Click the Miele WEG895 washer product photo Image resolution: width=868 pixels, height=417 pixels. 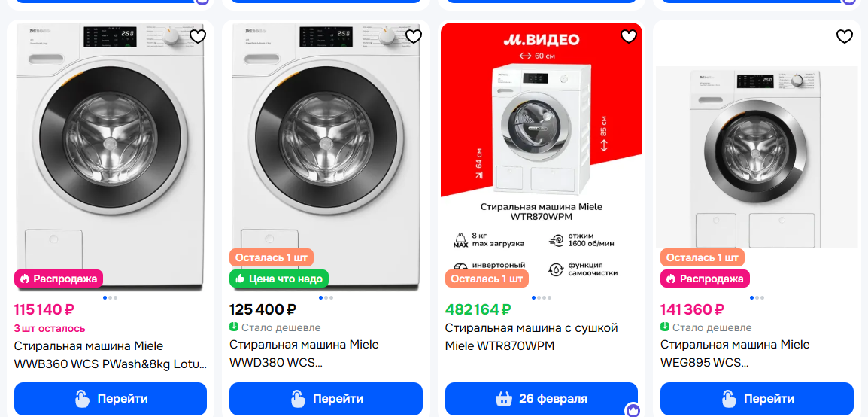click(x=757, y=157)
